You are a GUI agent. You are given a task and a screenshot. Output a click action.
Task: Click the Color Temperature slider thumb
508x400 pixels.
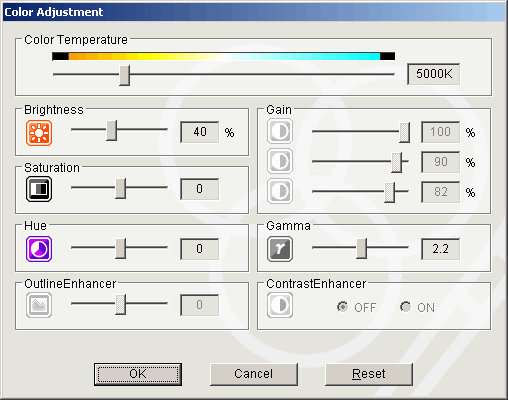[125, 76]
